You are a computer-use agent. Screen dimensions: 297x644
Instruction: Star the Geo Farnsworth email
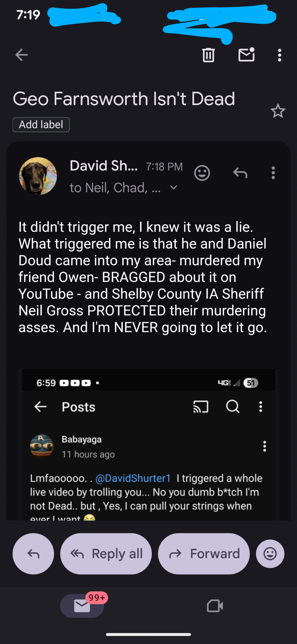(x=278, y=111)
